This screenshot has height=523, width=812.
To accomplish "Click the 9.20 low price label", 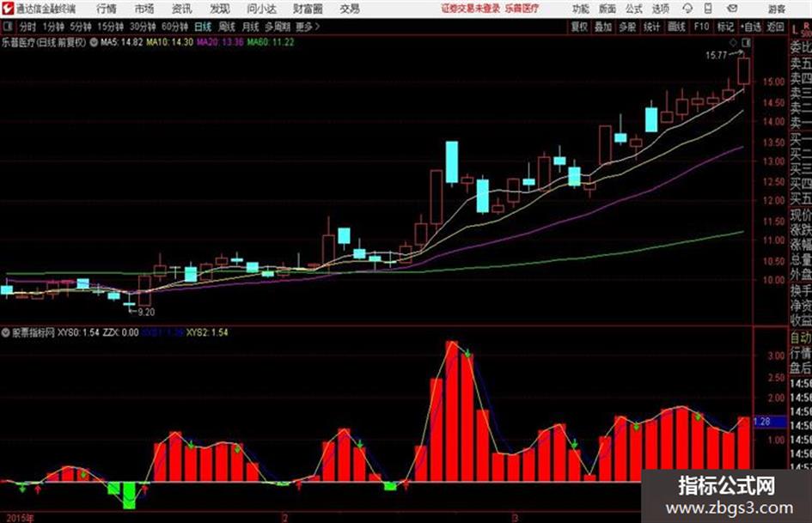I will 146,312.
